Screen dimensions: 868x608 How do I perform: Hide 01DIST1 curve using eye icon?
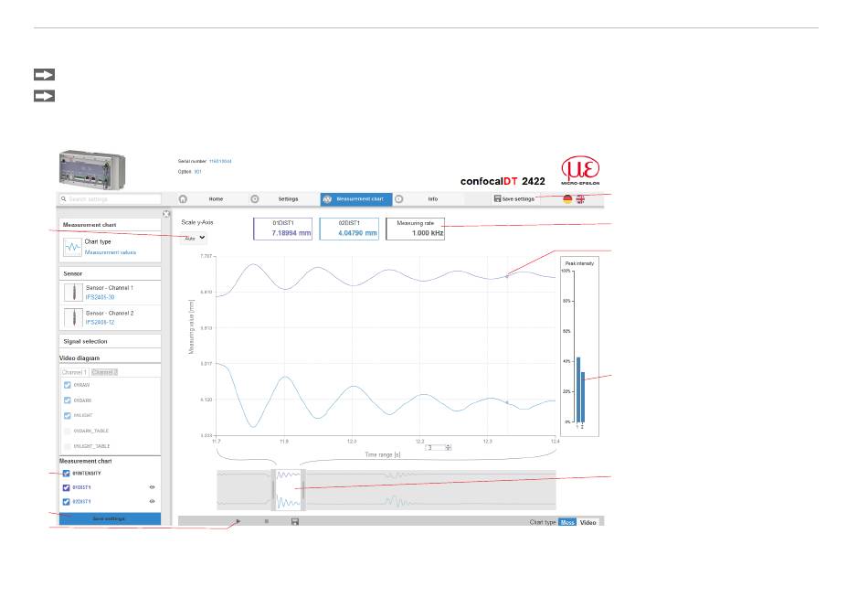153,487
